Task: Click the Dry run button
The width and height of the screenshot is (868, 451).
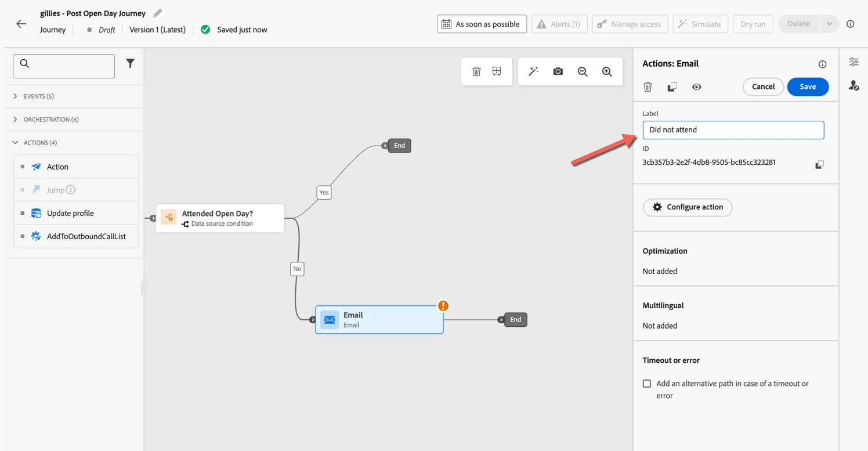Action: pyautogui.click(x=753, y=24)
